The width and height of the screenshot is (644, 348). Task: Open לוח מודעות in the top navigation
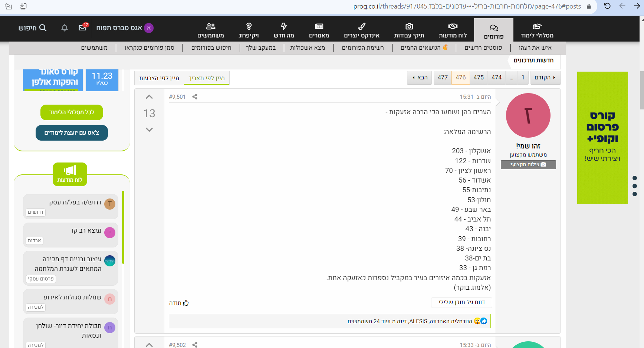point(453,30)
